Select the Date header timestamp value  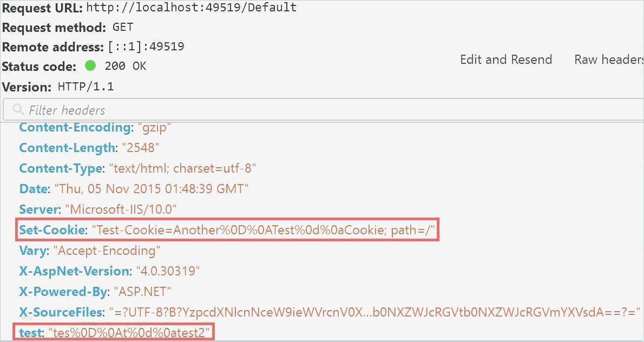pos(152,189)
